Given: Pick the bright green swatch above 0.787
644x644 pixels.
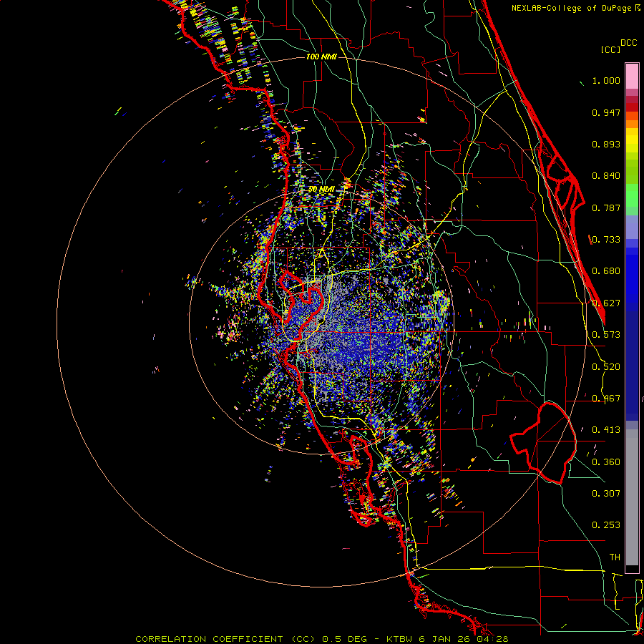Looking at the screenshot, I should pos(632,195).
